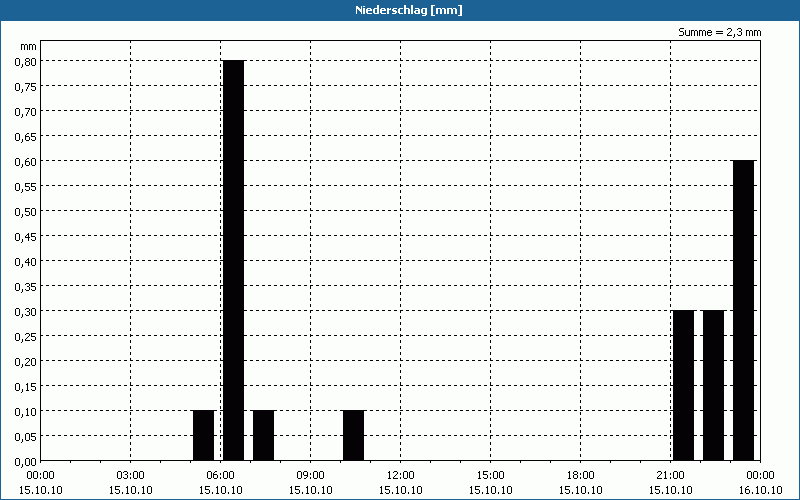Click the 15.10.10 date under 21:00
This screenshot has height=500, width=800.
(670, 490)
